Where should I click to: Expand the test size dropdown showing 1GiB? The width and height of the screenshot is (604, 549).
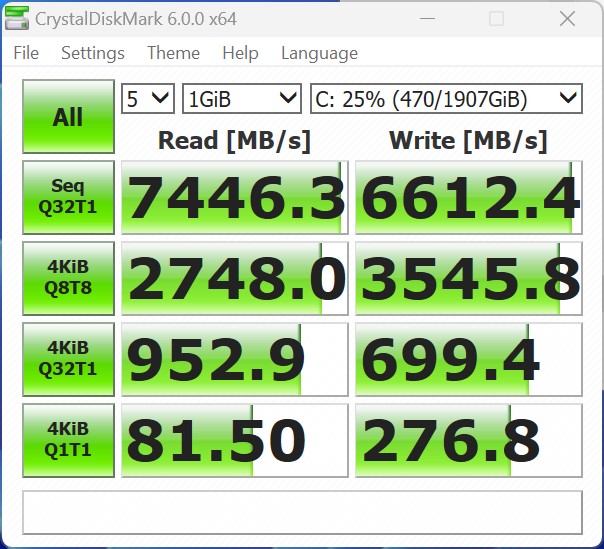(x=242, y=99)
